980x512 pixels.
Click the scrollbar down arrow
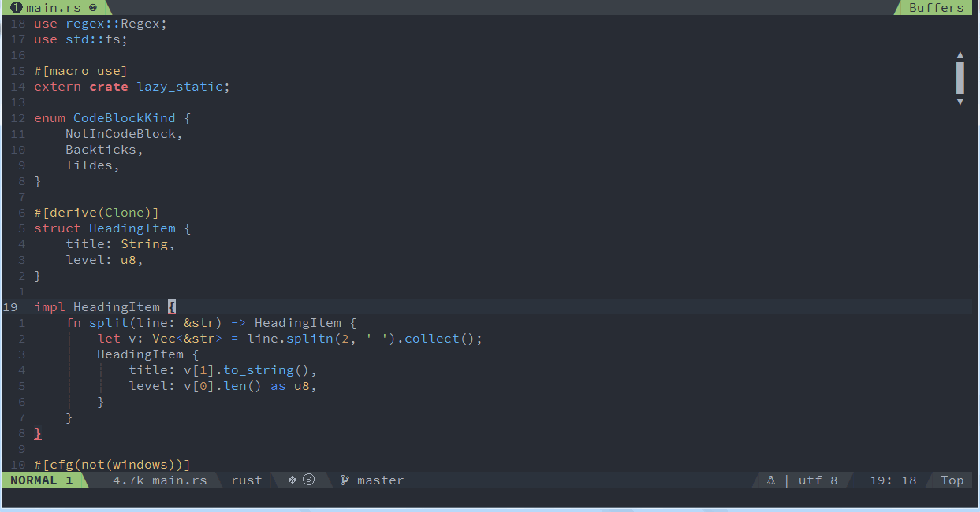click(x=960, y=102)
